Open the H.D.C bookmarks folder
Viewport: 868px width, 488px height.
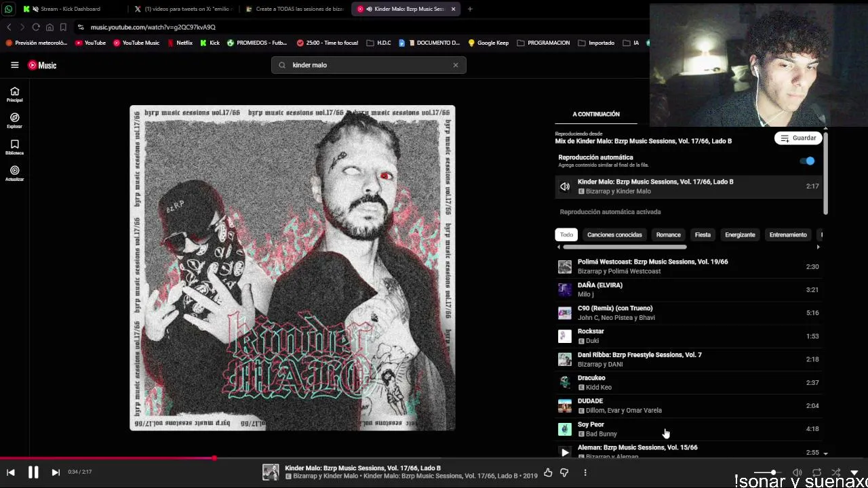point(378,43)
